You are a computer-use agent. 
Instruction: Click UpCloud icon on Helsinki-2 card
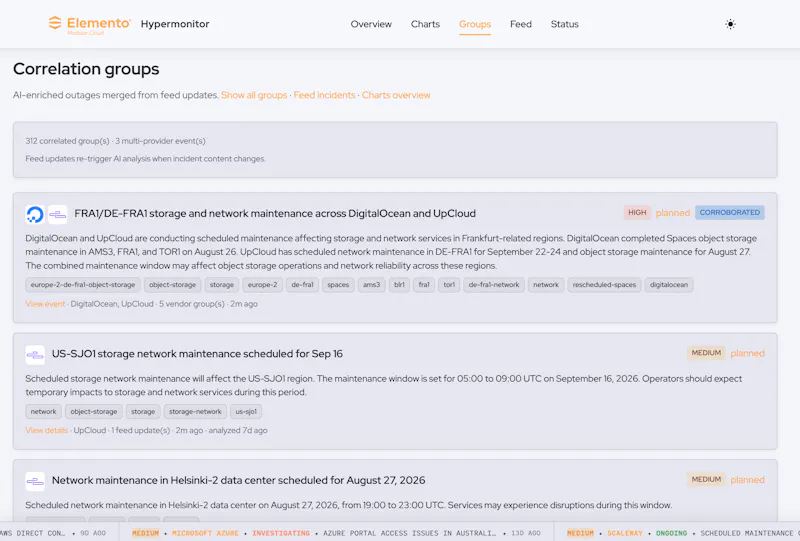click(x=35, y=481)
